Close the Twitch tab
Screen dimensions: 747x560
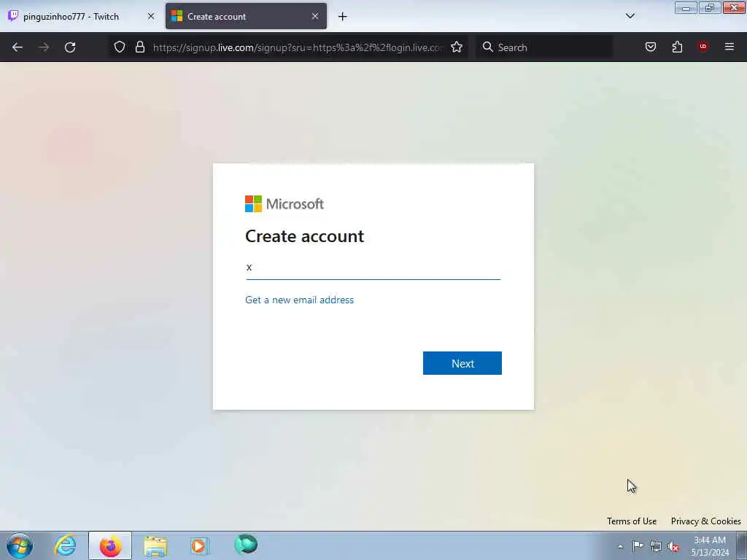[x=151, y=16]
